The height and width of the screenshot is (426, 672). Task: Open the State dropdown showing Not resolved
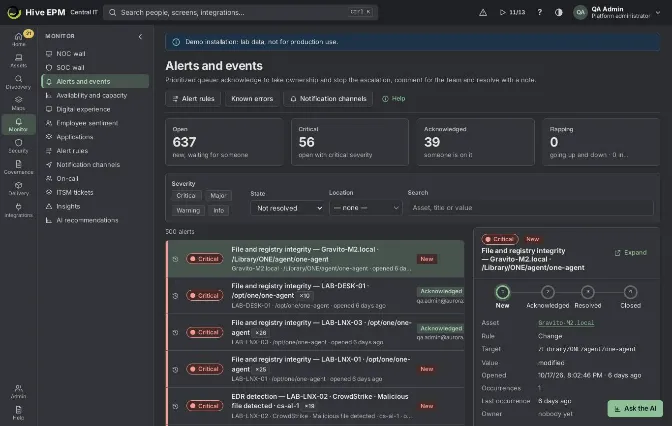click(x=287, y=208)
